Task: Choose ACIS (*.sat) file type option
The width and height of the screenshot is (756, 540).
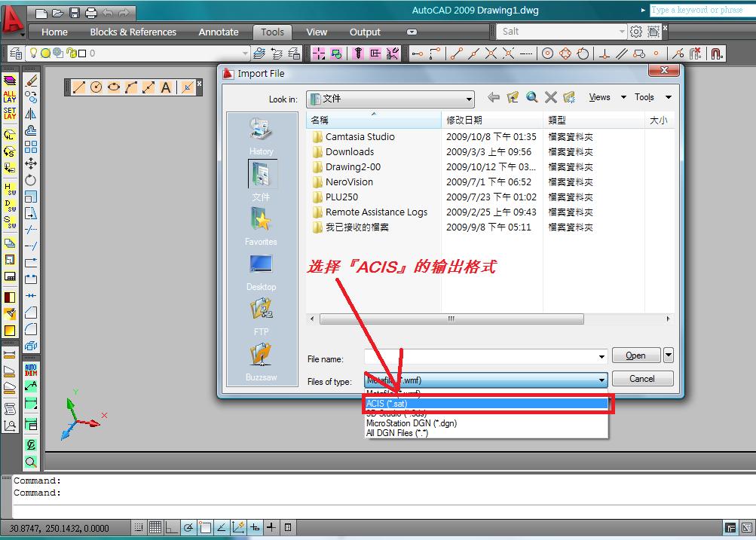Action: click(486, 404)
